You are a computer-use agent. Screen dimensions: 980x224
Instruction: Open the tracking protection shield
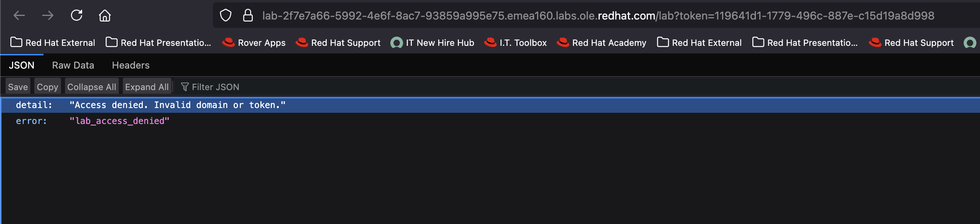(x=226, y=16)
